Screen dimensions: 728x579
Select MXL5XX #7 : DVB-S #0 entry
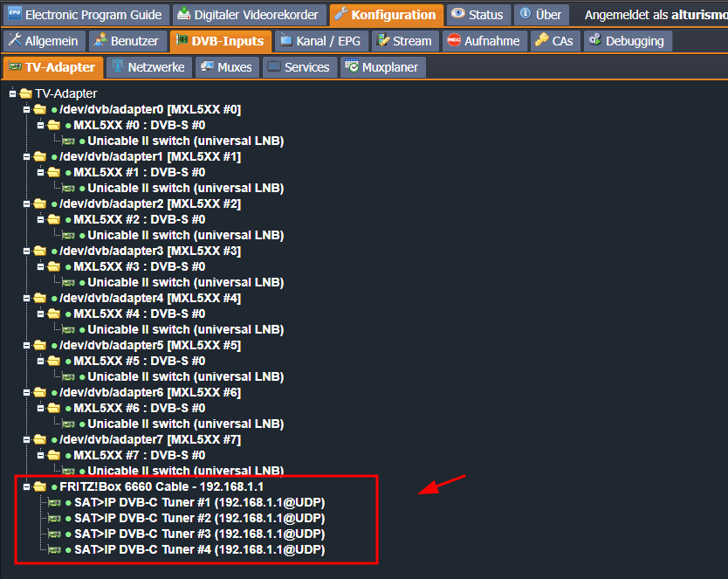click(x=140, y=456)
